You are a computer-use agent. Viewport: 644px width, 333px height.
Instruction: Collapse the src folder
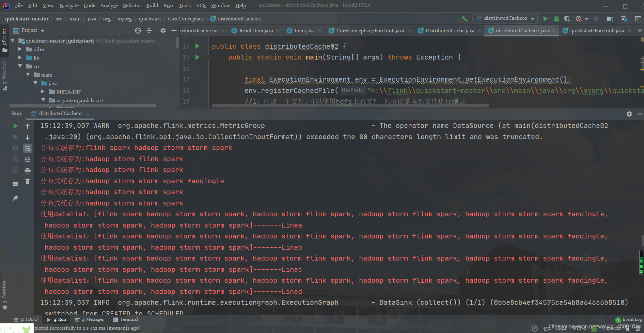[x=20, y=66]
